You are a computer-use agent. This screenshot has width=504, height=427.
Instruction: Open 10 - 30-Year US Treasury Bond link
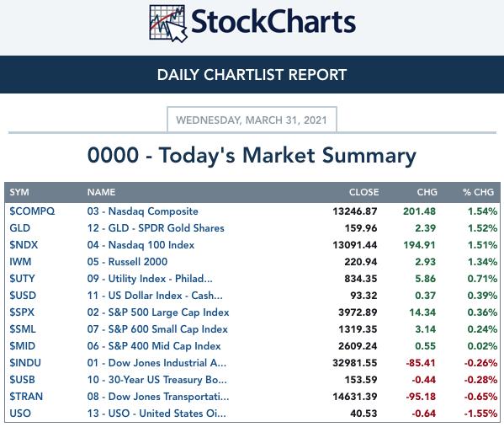click(x=157, y=380)
